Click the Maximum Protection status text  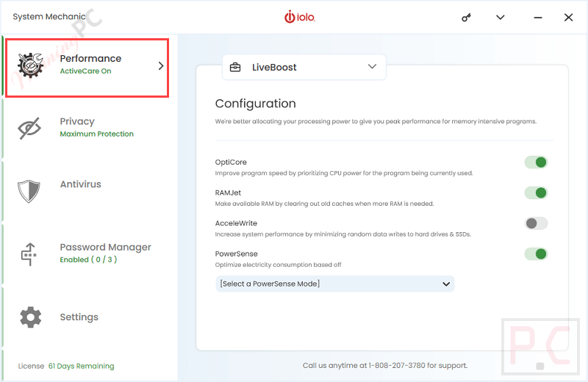pyautogui.click(x=97, y=134)
